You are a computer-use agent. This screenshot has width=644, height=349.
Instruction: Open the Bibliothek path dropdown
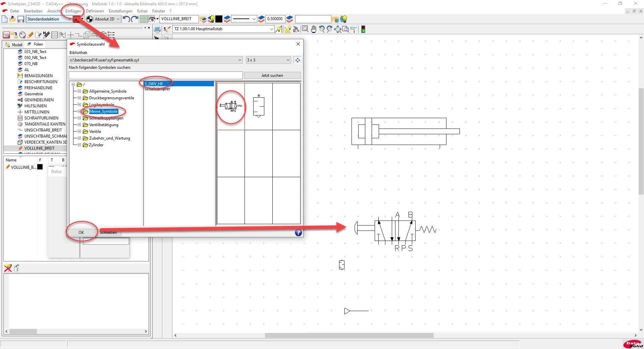tap(156, 60)
